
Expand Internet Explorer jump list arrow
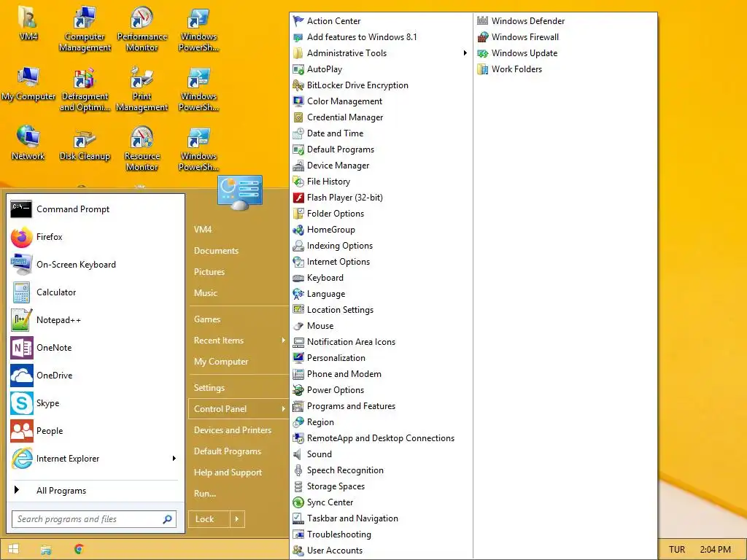pyautogui.click(x=174, y=458)
